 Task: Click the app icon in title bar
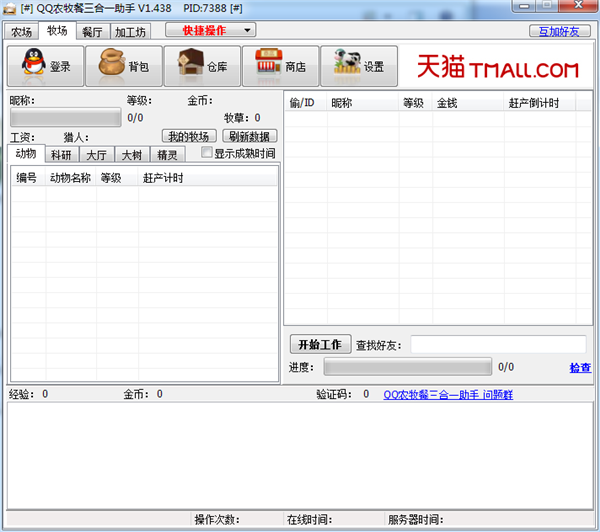point(10,9)
